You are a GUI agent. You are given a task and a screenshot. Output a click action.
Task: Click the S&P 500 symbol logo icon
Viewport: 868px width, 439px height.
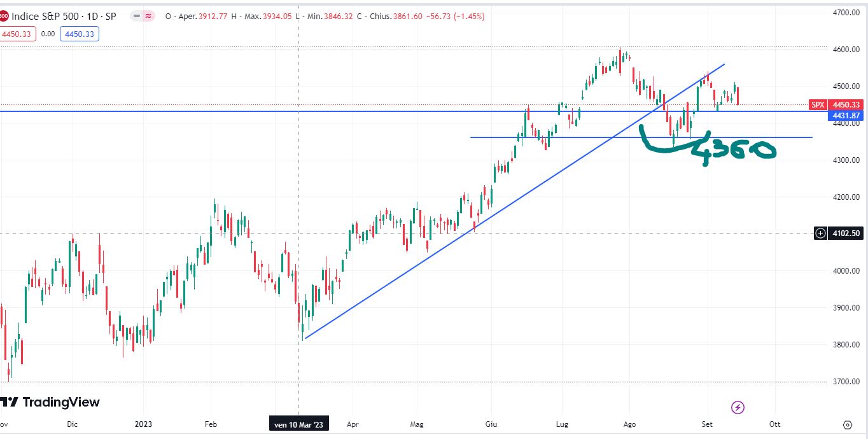tap(3, 16)
